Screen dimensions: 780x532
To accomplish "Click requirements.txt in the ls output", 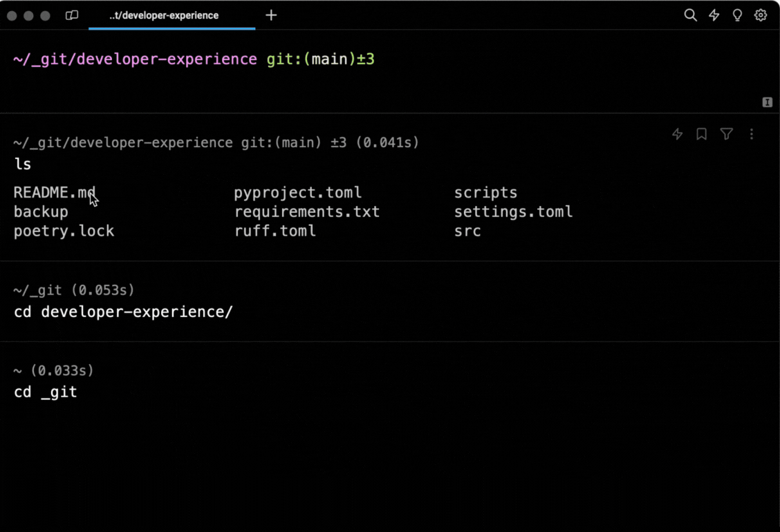I will click(x=306, y=212).
